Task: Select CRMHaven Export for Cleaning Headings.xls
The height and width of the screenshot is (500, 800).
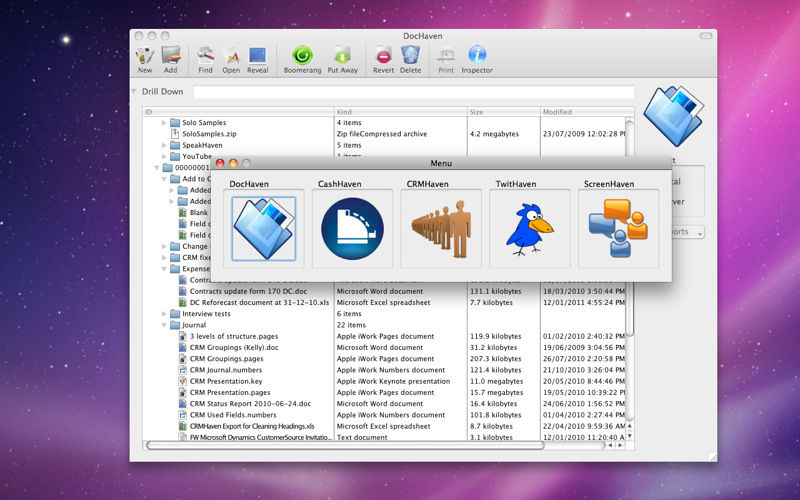Action: pos(384,426)
